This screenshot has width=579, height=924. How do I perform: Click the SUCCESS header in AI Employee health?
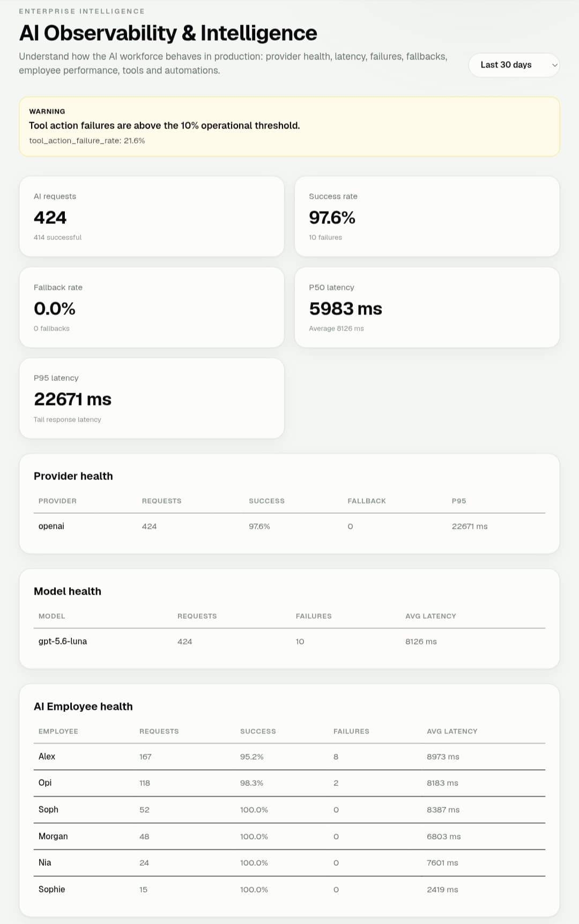tap(258, 731)
